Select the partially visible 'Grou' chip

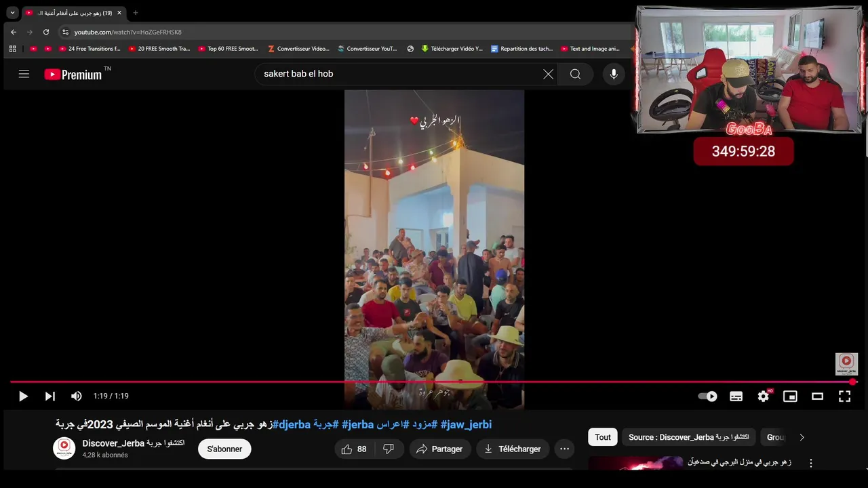click(x=775, y=437)
